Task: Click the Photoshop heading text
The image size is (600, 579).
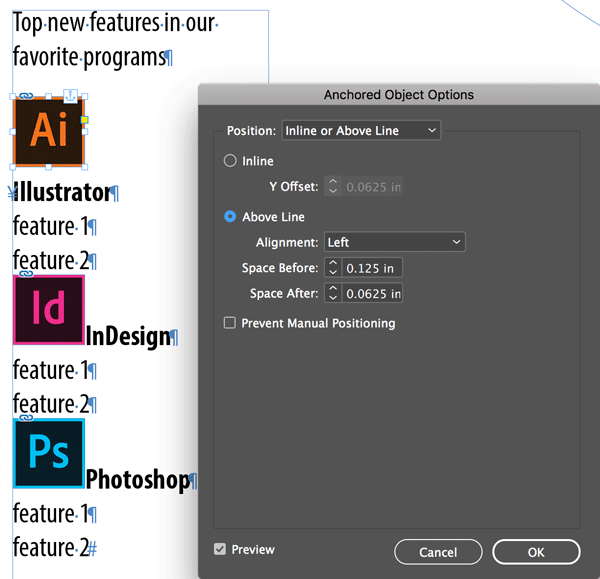Action: click(137, 479)
